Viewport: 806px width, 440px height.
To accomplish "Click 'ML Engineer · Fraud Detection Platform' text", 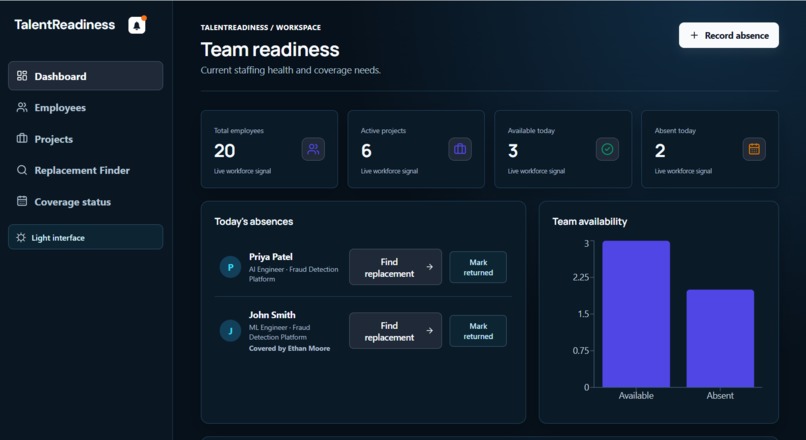I will point(280,332).
